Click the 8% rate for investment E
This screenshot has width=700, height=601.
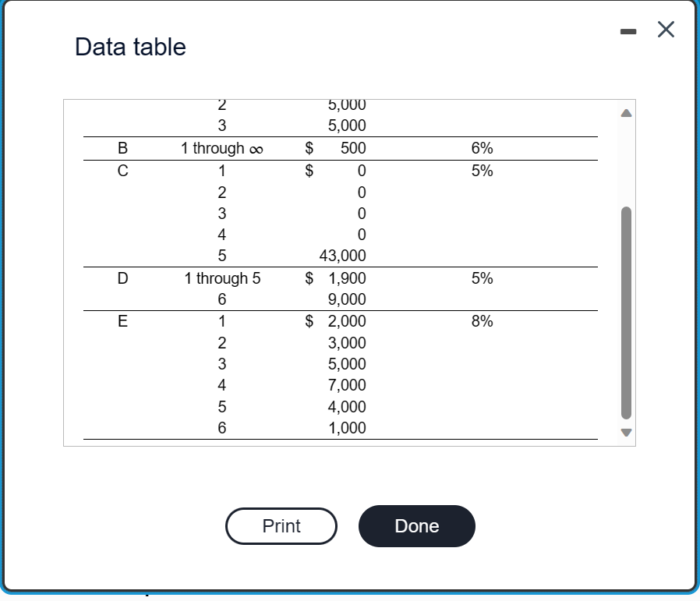(x=483, y=320)
